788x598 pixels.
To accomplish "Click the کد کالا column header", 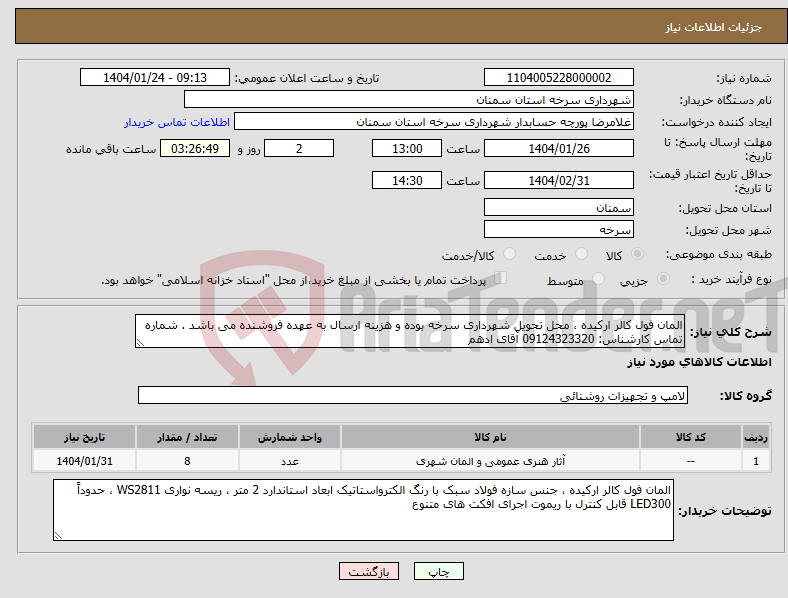I will [691, 437].
